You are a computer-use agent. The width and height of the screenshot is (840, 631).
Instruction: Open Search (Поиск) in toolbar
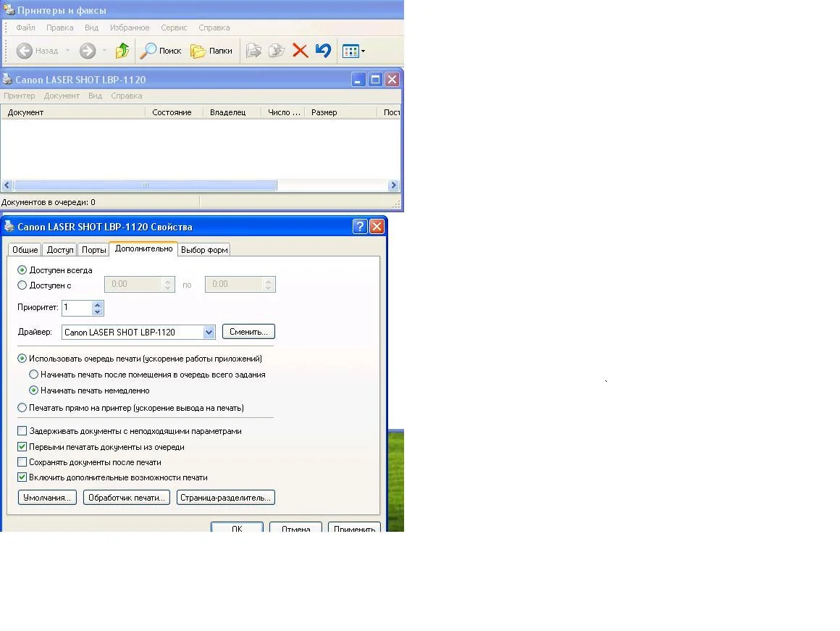161,51
